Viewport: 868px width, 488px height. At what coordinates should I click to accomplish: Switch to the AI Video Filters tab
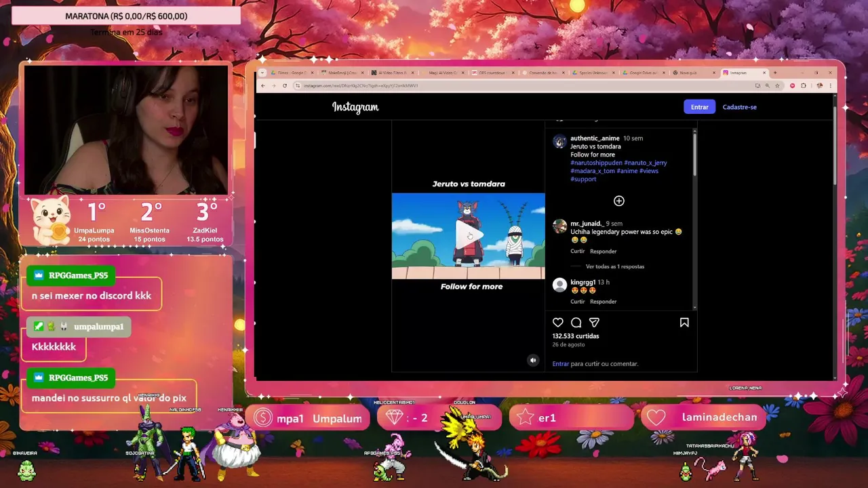pos(391,73)
